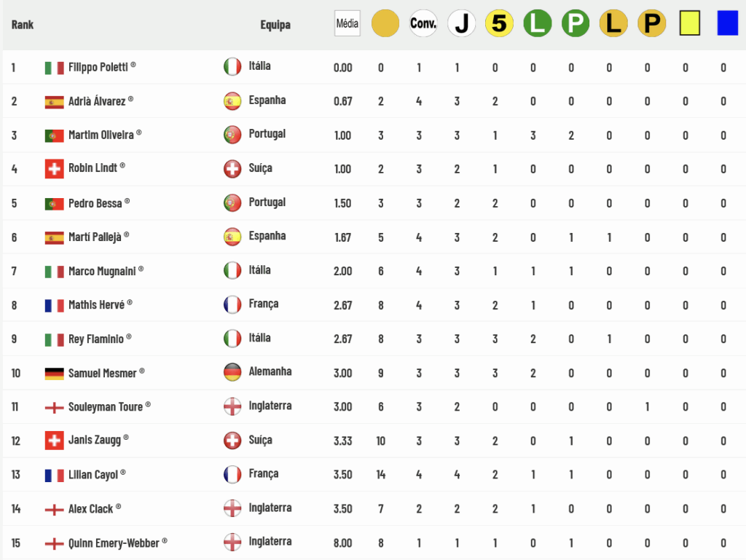Sort by the green L circle column
The height and width of the screenshot is (560, 746).
click(x=537, y=23)
